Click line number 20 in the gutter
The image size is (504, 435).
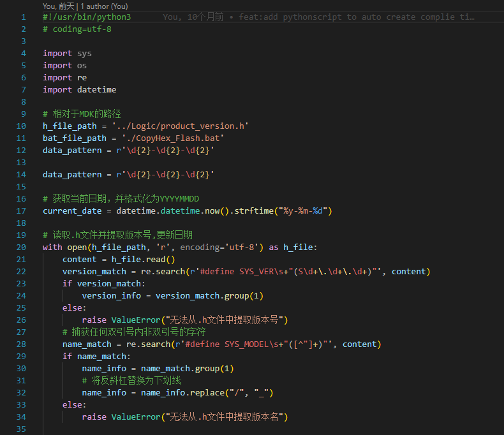(21, 247)
